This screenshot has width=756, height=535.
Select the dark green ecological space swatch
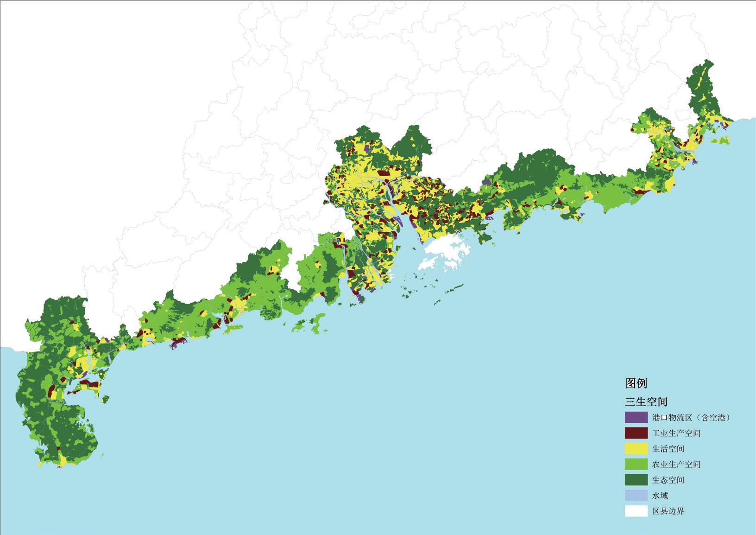(636, 480)
